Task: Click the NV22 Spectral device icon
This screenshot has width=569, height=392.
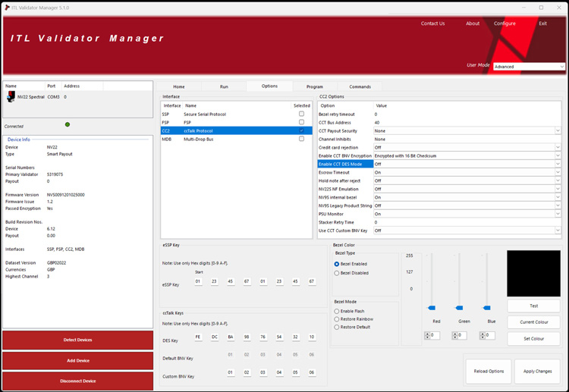Action: (11, 97)
